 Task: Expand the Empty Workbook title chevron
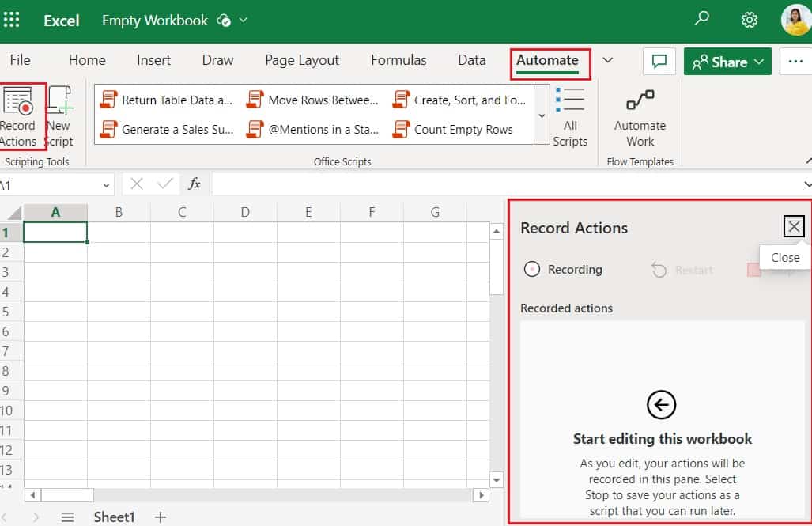coord(244,21)
